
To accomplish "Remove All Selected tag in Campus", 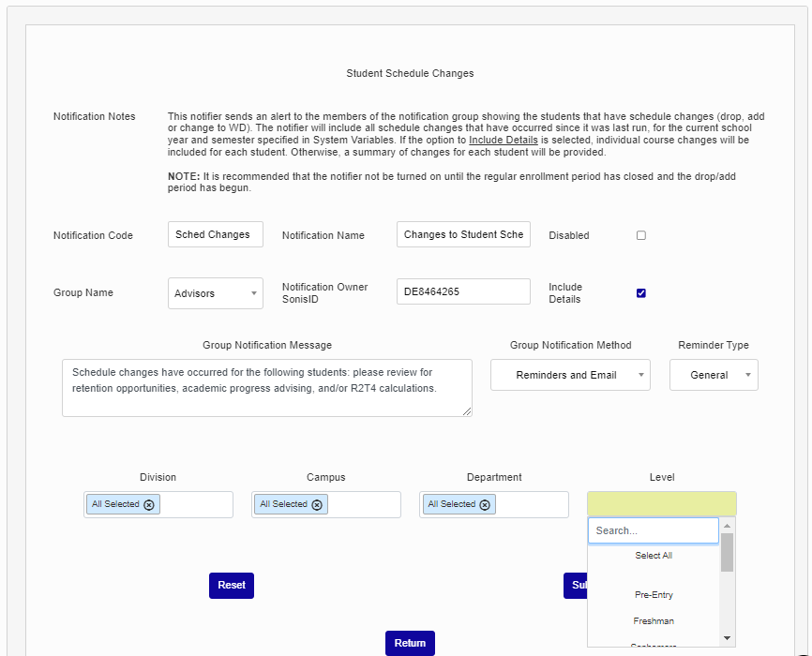I will (x=317, y=504).
